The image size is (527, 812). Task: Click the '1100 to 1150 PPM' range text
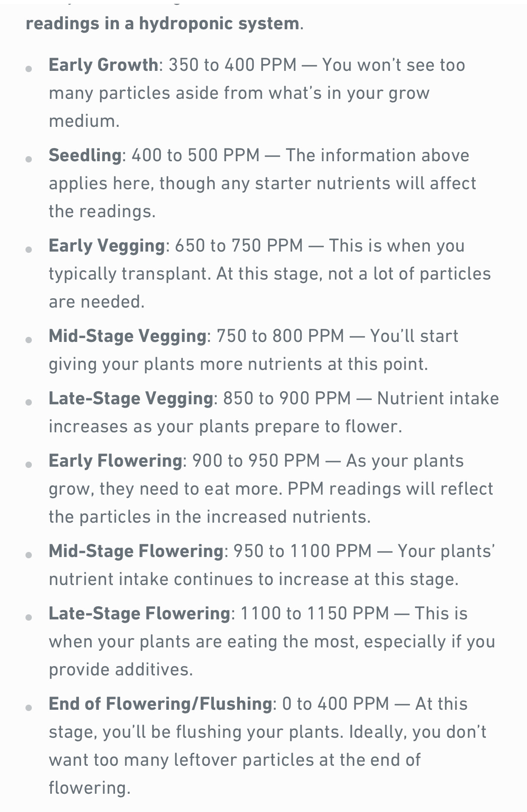tap(315, 613)
